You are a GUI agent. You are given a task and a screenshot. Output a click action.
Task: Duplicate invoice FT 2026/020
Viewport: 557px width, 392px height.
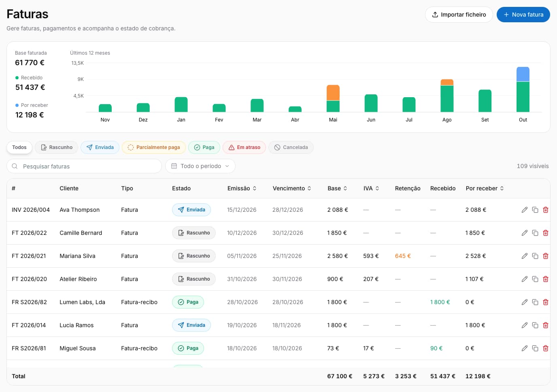coord(535,279)
